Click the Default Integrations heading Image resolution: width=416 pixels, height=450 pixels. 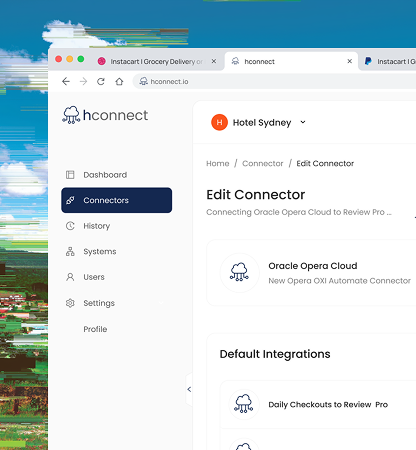pyautogui.click(x=275, y=354)
